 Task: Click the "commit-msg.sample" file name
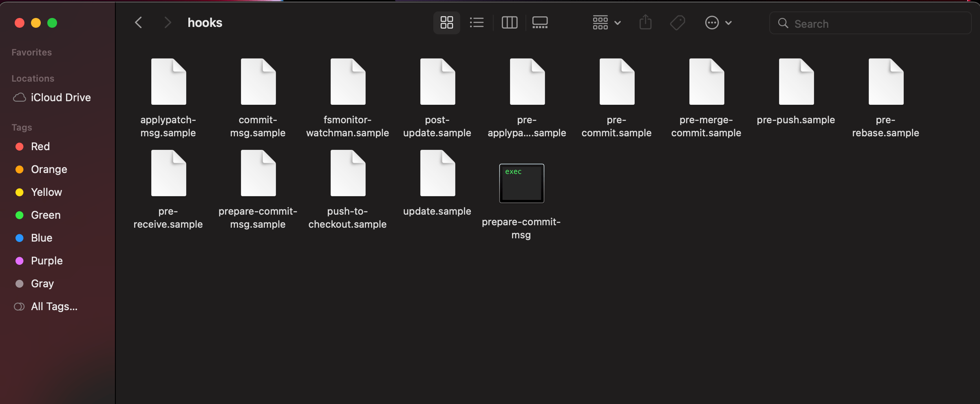point(258,127)
